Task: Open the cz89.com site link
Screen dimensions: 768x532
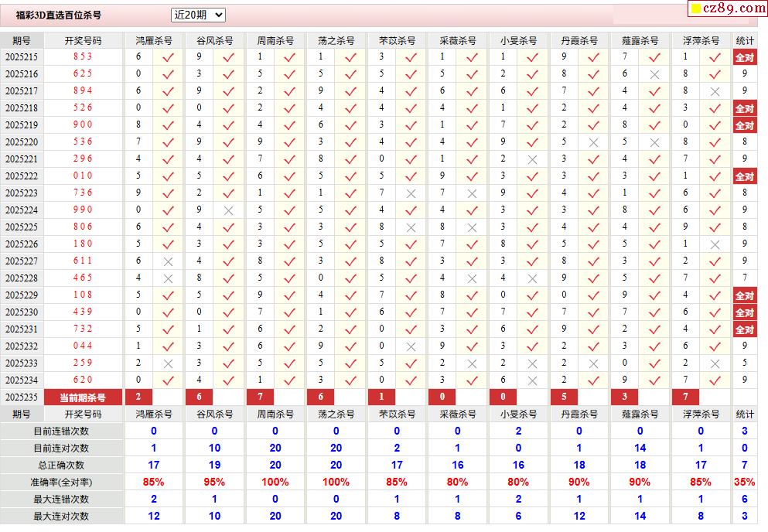Action: click(727, 8)
